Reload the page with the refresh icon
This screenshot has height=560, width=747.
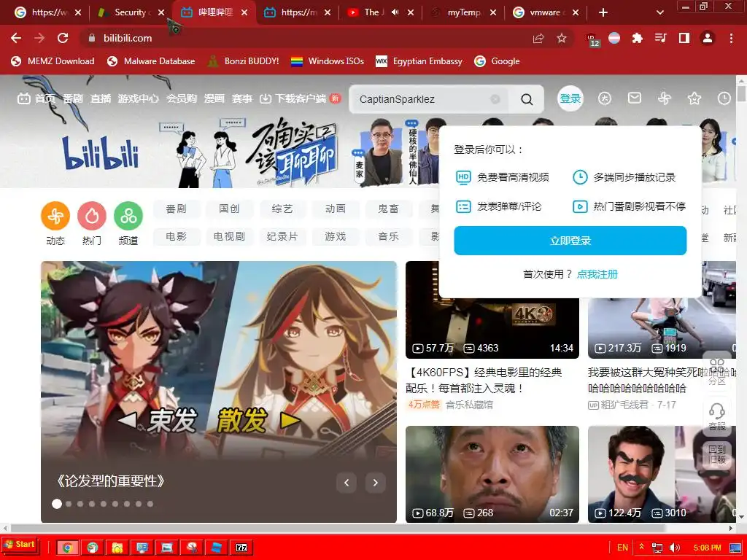(x=63, y=38)
